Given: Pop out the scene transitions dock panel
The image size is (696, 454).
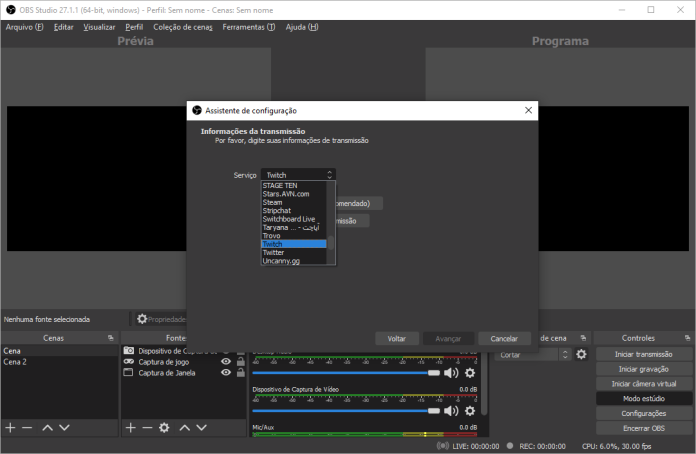Looking at the screenshot, I should [583, 338].
